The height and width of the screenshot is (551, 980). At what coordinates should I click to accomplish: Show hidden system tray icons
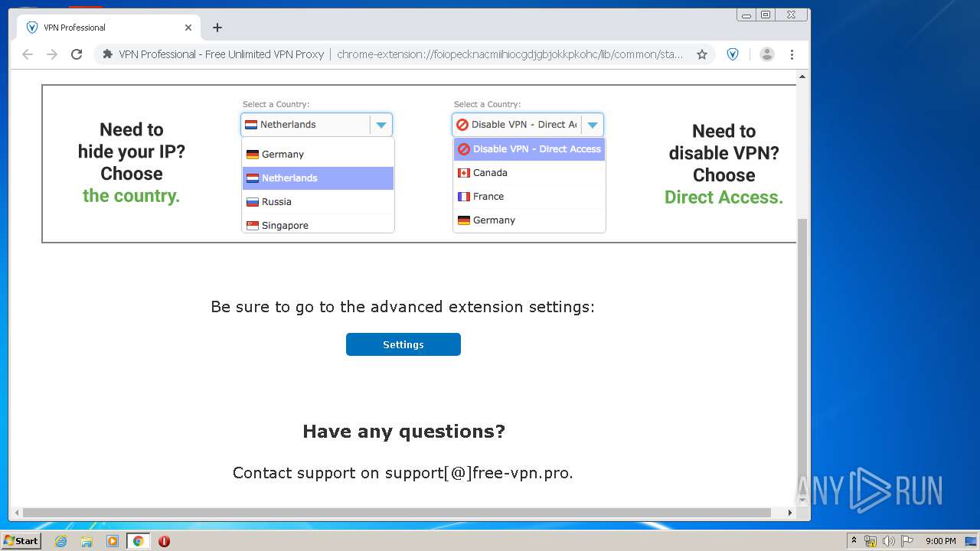[854, 540]
